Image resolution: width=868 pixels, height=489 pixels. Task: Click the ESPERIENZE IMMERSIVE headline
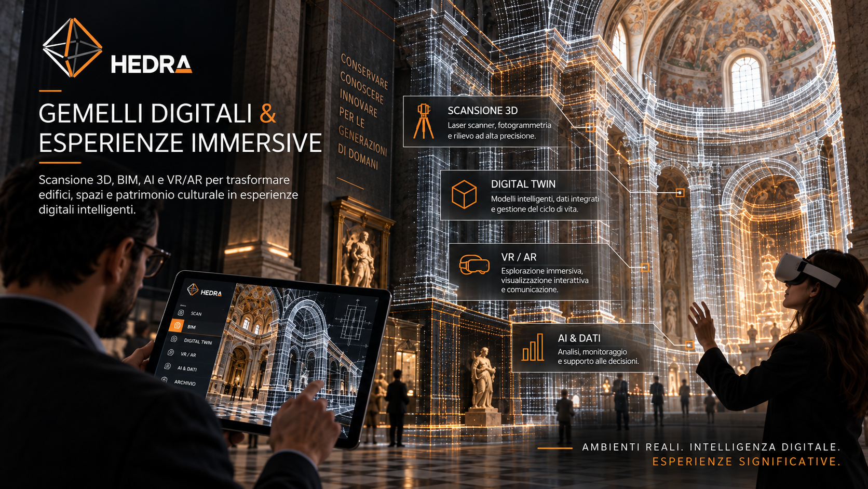(x=180, y=143)
